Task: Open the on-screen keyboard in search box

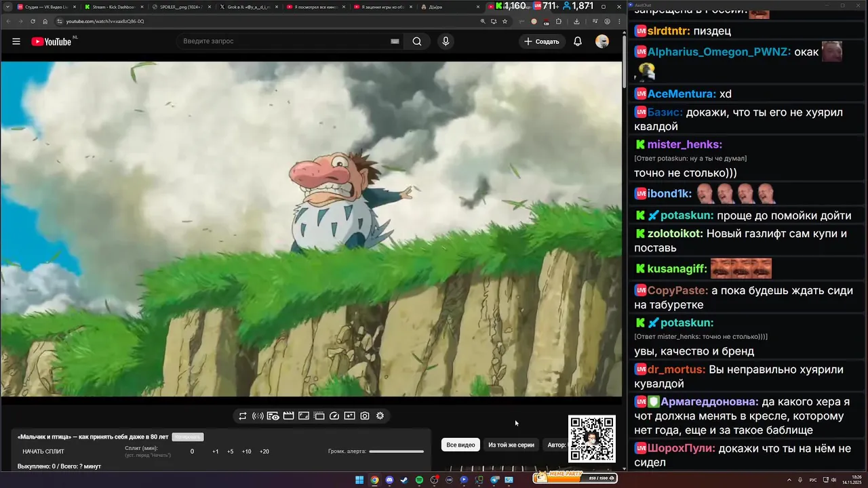Action: point(395,41)
